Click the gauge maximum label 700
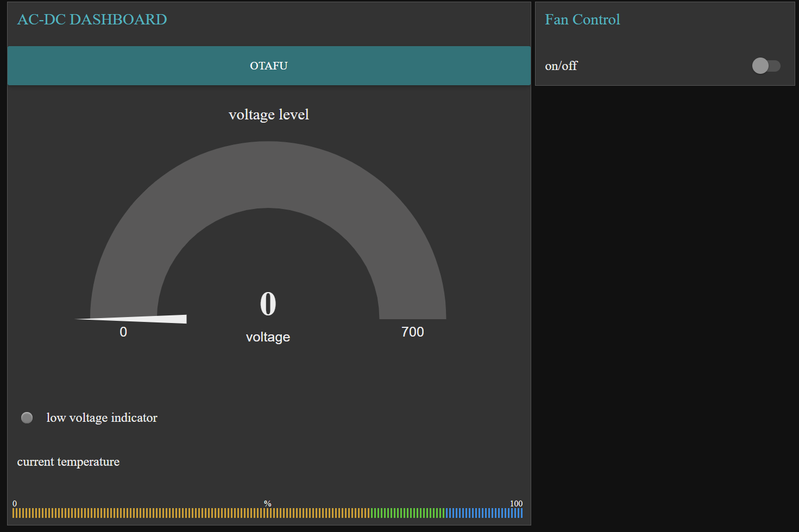 [412, 332]
